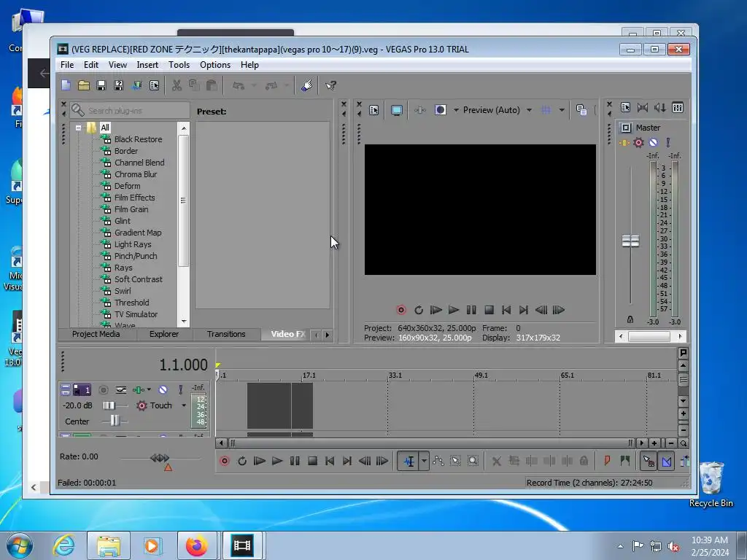This screenshot has height=560, width=747.
Task: Open Mixing Console icon in mixer panel
Action: click(x=678, y=108)
